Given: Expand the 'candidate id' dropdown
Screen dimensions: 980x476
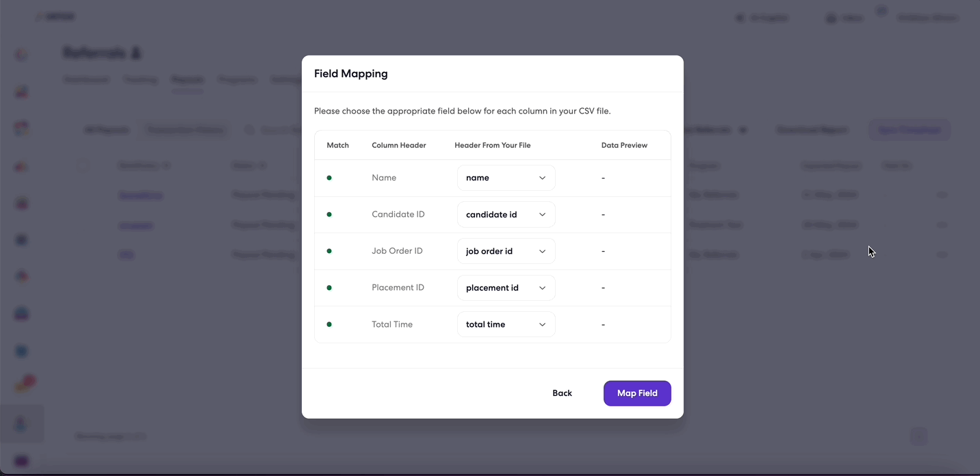Looking at the screenshot, I should pyautogui.click(x=506, y=215).
